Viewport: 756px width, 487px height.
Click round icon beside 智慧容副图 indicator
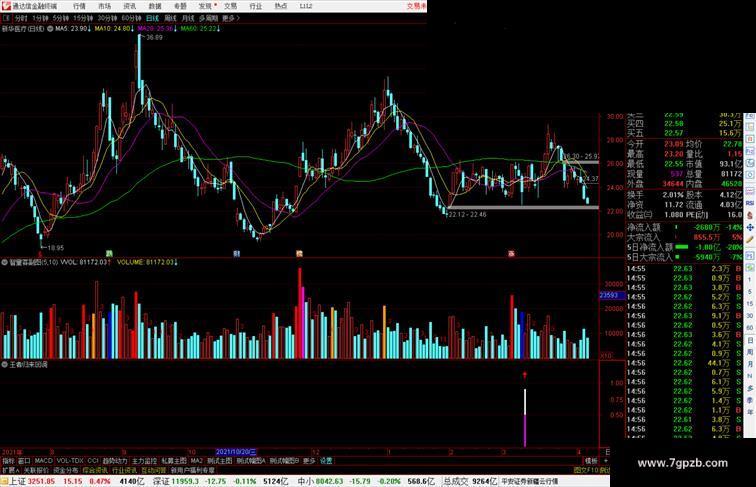(x=4, y=262)
